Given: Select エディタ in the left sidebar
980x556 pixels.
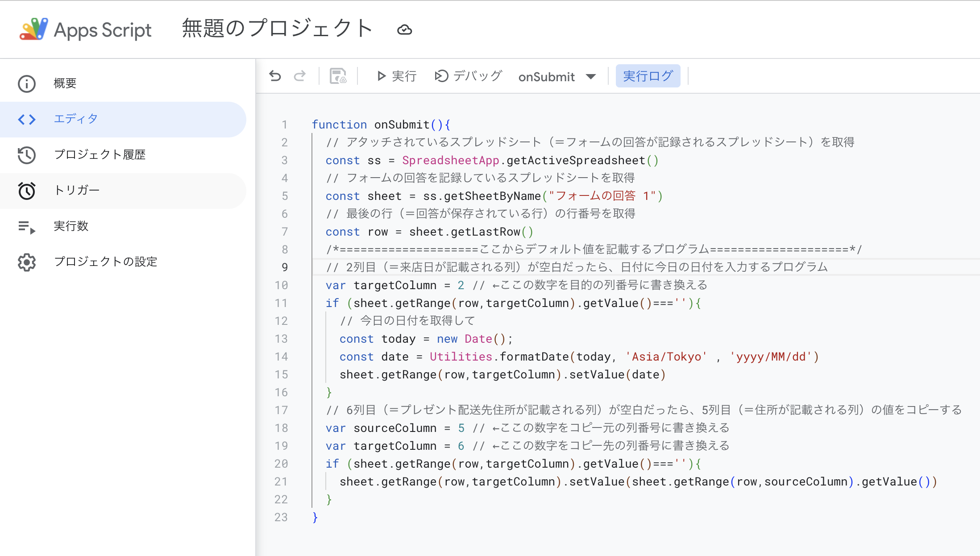Looking at the screenshot, I should [x=75, y=119].
